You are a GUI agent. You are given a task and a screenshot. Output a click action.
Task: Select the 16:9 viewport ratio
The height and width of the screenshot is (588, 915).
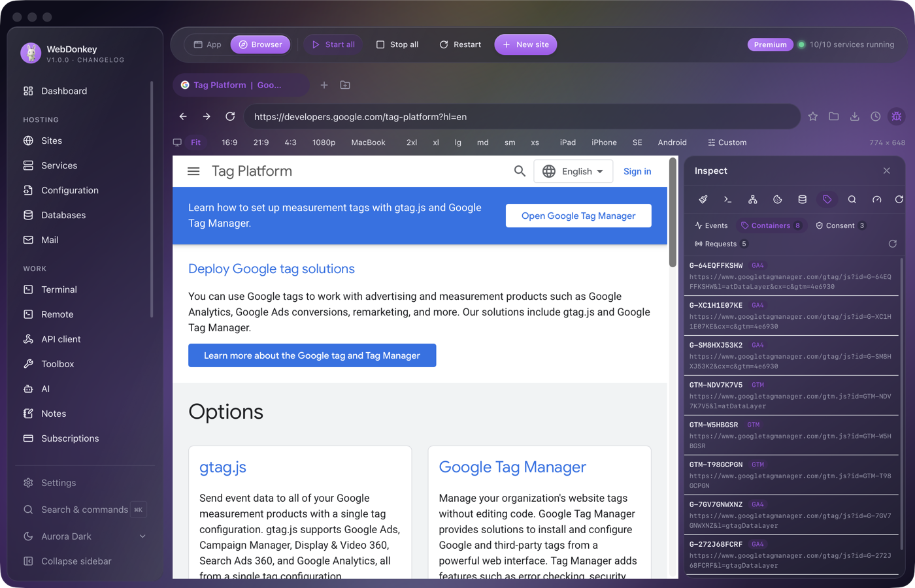tap(229, 142)
